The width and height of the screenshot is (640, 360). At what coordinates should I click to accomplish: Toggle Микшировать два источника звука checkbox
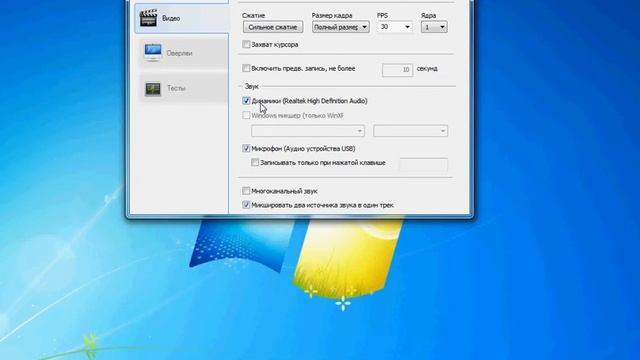pos(246,205)
